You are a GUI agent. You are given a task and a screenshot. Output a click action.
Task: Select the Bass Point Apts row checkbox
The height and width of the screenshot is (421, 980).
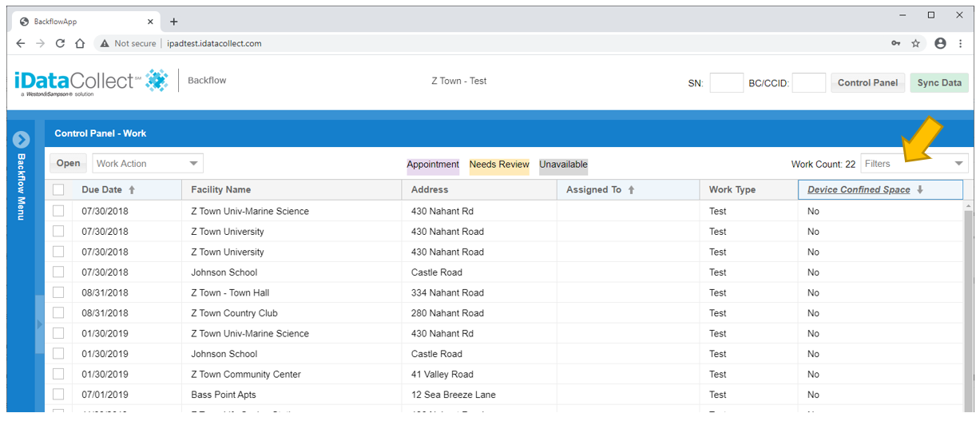tap(58, 395)
